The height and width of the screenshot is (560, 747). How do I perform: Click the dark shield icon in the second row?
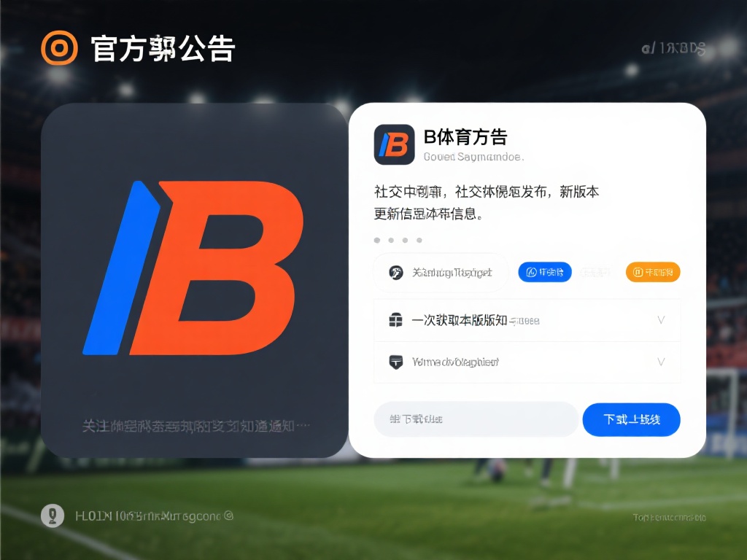pyautogui.click(x=396, y=362)
